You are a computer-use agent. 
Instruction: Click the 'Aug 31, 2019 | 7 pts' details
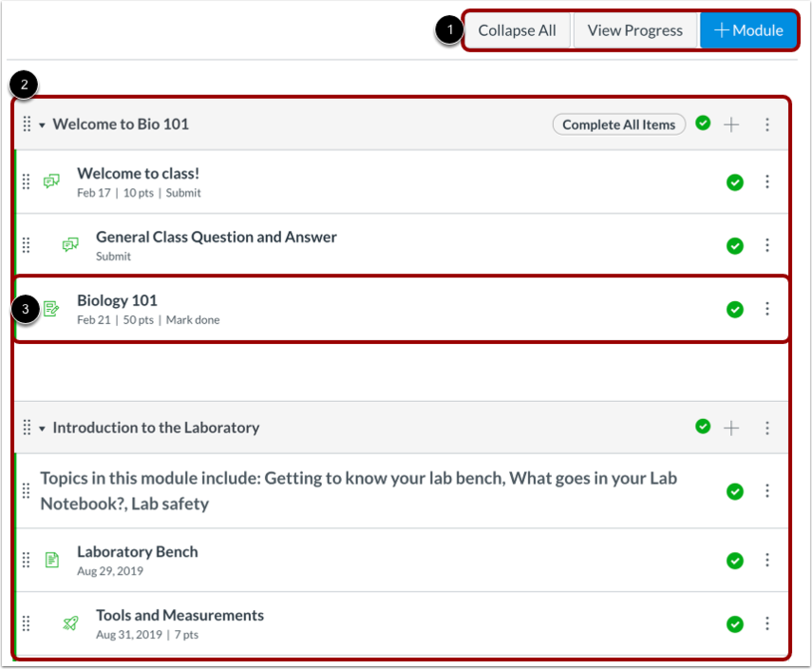click(147, 634)
